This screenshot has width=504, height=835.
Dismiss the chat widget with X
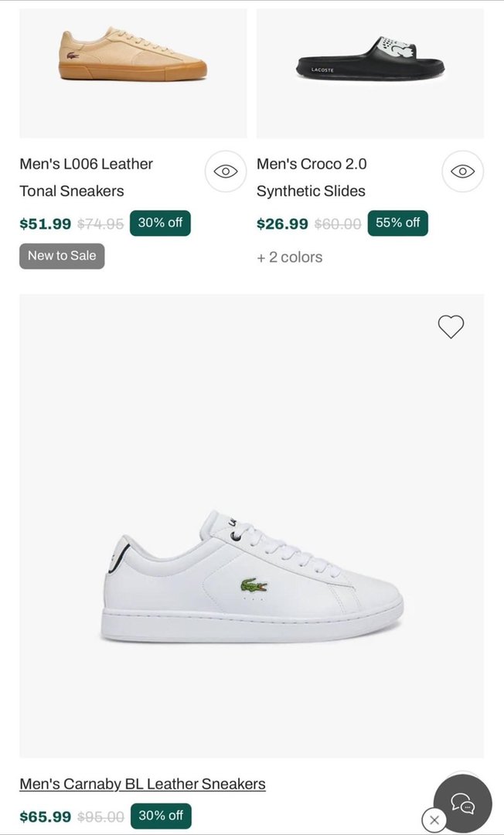pyautogui.click(x=434, y=820)
